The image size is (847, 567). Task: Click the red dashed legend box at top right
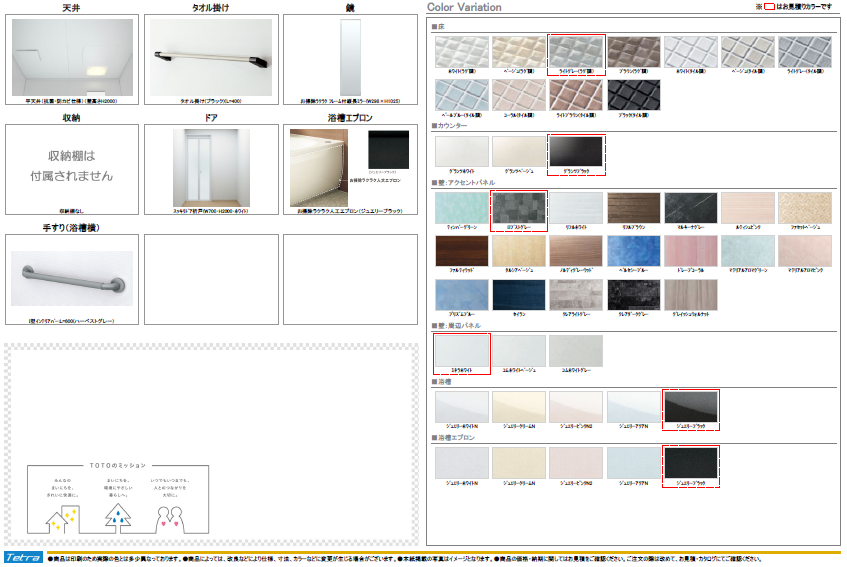pyautogui.click(x=768, y=7)
